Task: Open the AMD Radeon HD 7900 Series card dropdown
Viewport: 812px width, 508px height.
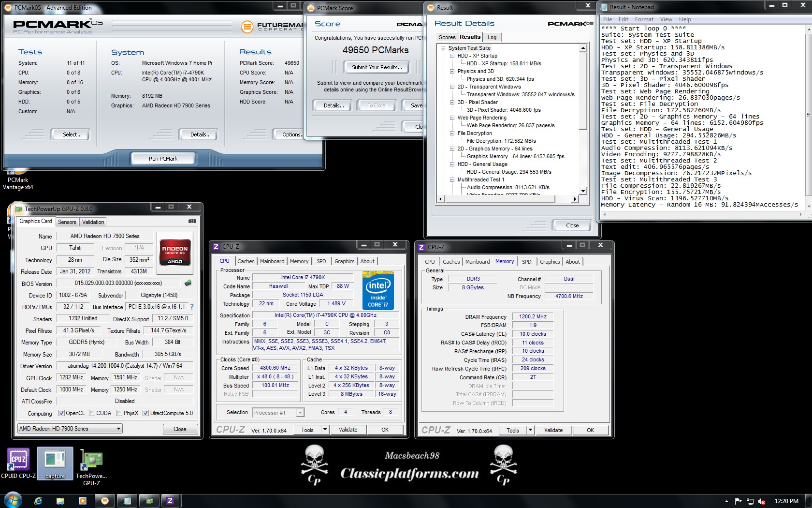Action: pyautogui.click(x=70, y=429)
